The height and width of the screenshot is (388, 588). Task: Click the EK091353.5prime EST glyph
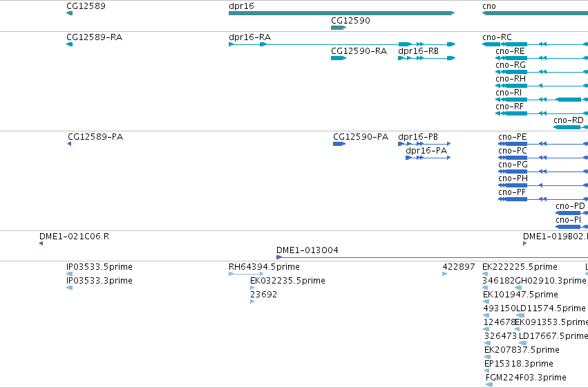click(x=518, y=329)
